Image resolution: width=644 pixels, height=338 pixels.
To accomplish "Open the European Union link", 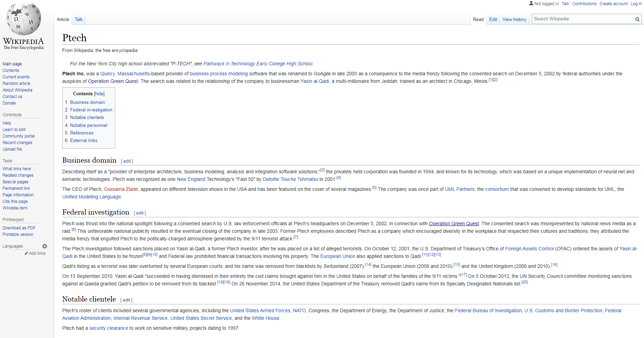I will tap(338, 257).
